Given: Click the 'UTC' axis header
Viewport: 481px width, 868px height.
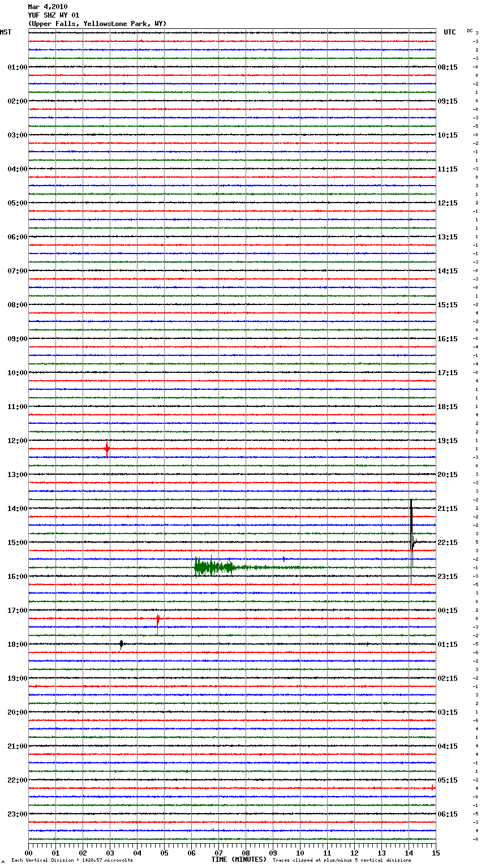Looking at the screenshot, I should pos(450,32).
